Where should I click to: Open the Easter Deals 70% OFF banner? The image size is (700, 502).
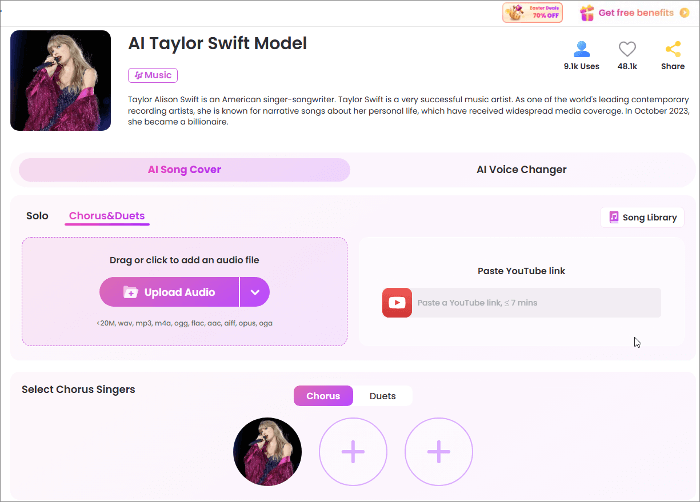pos(533,13)
